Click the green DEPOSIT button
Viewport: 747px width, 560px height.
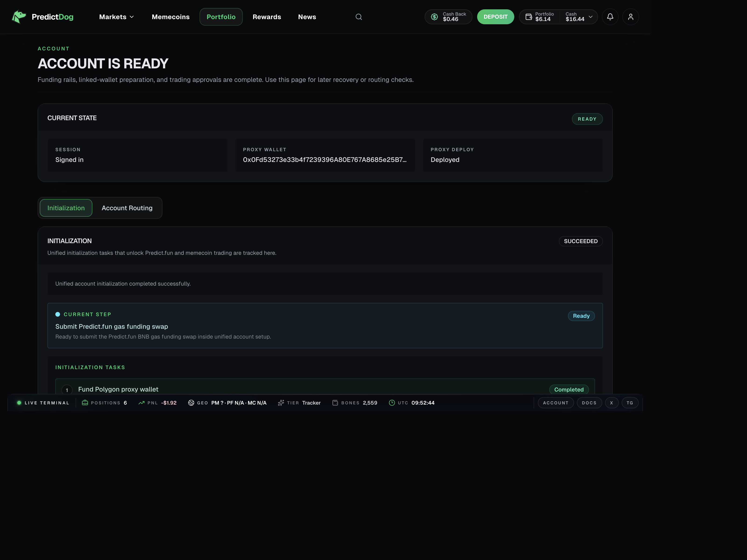click(x=495, y=17)
